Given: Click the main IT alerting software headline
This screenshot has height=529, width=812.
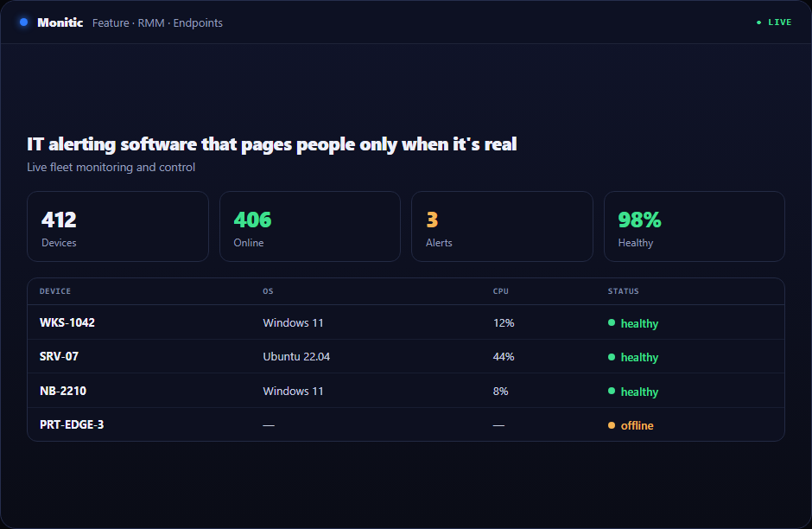Looking at the screenshot, I should point(272,144).
